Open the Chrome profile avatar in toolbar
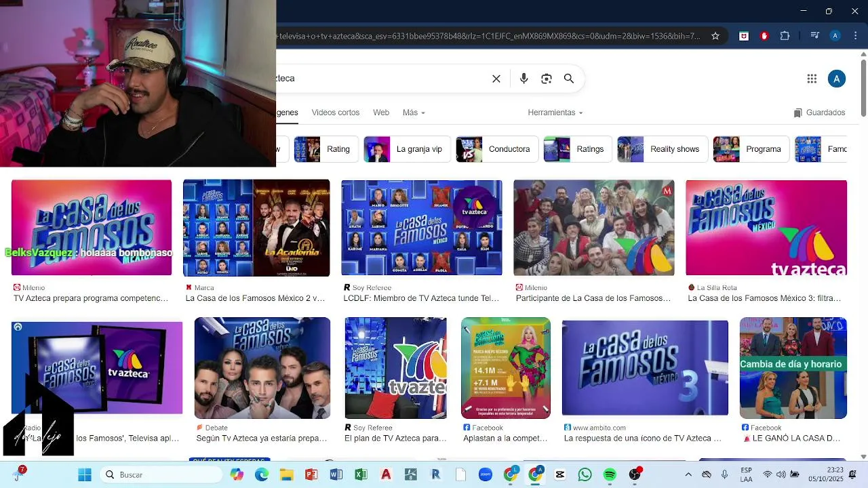This screenshot has height=488, width=868. pyautogui.click(x=835, y=36)
